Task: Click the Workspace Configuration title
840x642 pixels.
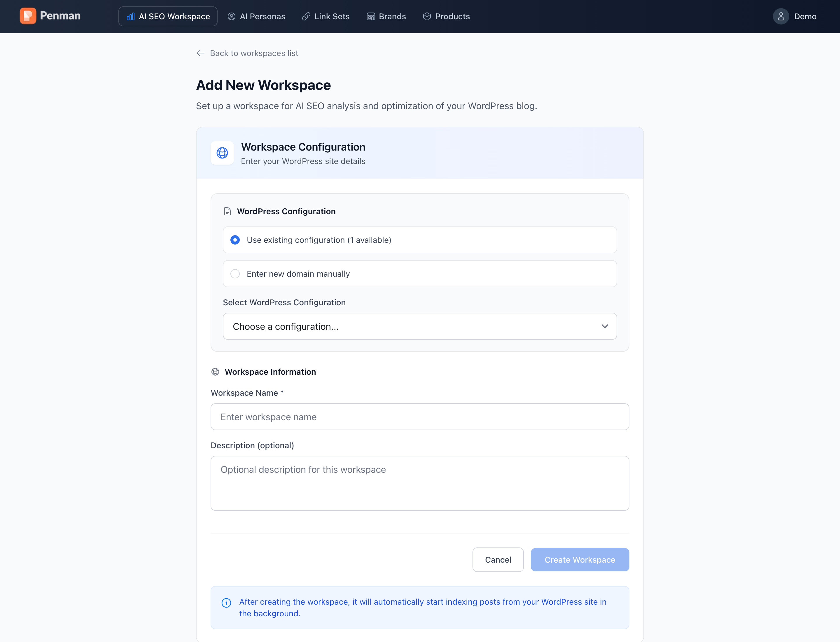Action: 303,147
